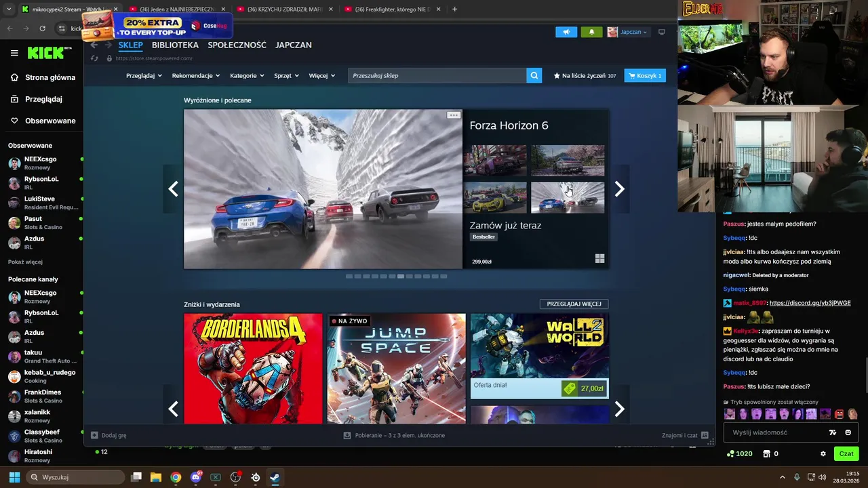Click the PRZEGLĄDAJ WIĘCEJ button
Screen dimensions: 868x488
click(574, 304)
